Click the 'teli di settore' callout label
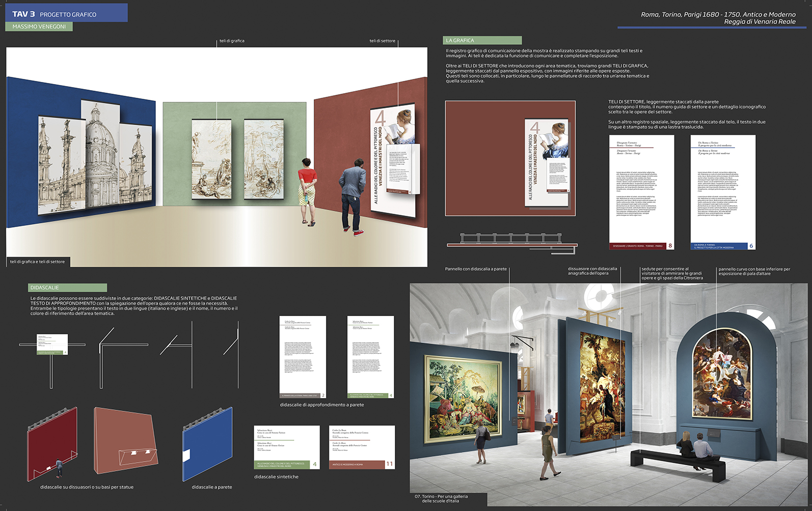 (x=382, y=41)
